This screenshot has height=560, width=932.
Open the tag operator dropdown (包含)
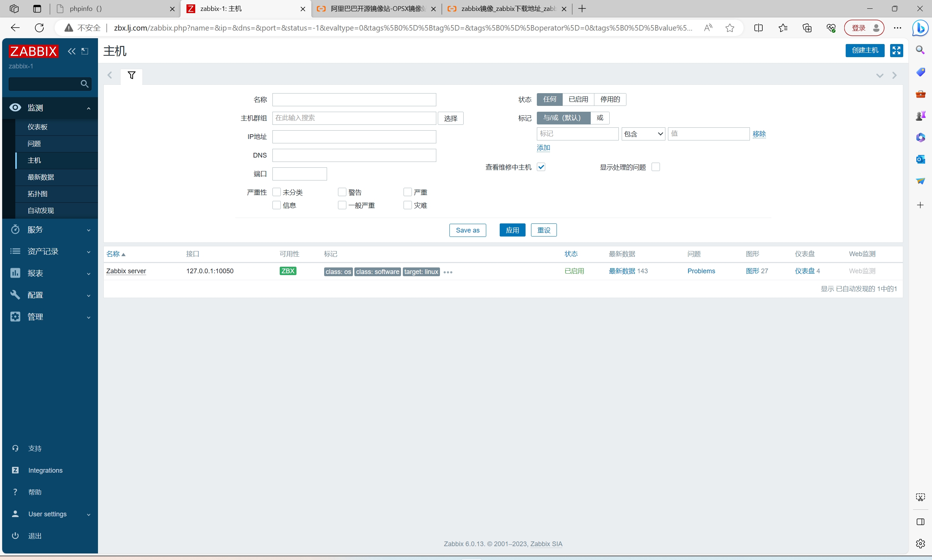tap(643, 134)
